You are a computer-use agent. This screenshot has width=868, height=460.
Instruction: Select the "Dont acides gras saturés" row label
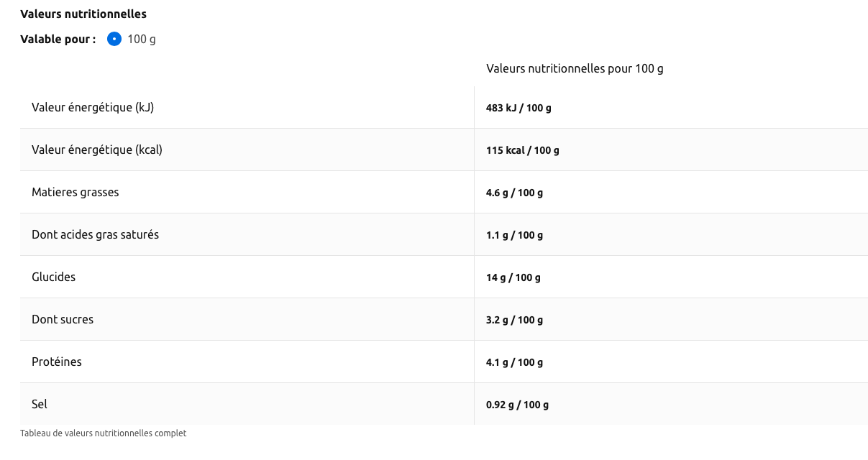coord(95,234)
